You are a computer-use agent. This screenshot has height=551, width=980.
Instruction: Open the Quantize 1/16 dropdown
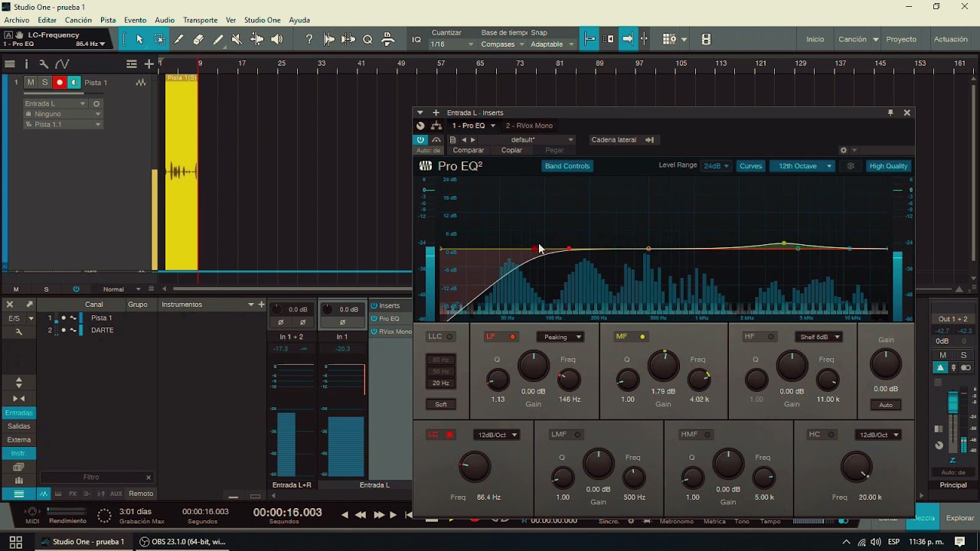[452, 44]
